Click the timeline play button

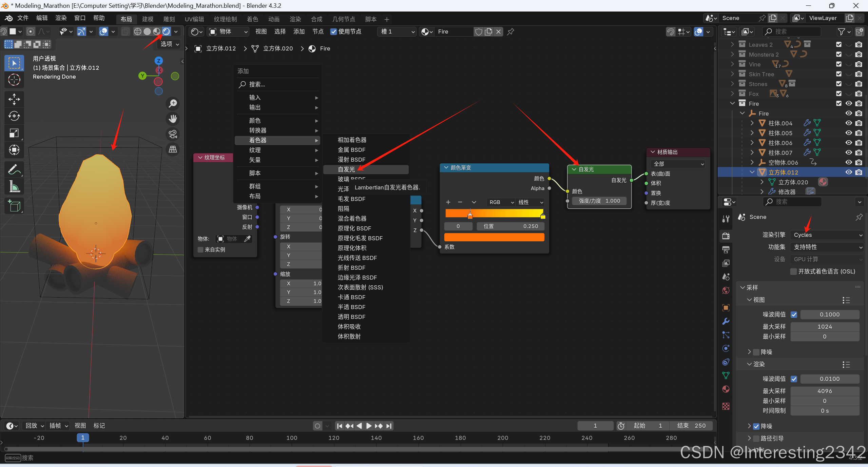coord(369,426)
